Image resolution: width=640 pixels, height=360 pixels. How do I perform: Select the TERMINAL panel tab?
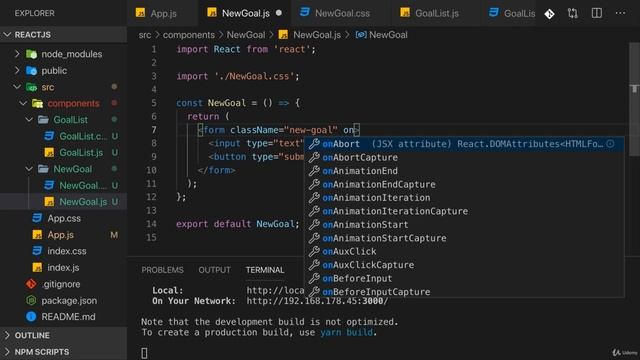click(x=265, y=270)
